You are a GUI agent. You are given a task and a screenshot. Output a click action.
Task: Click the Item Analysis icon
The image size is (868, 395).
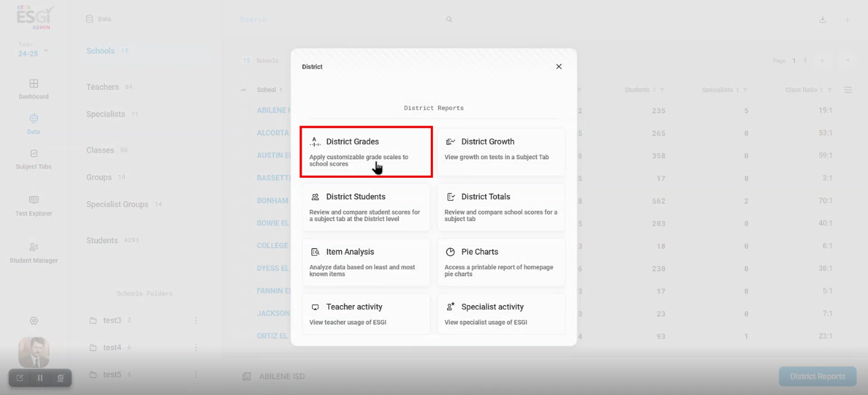coord(315,252)
